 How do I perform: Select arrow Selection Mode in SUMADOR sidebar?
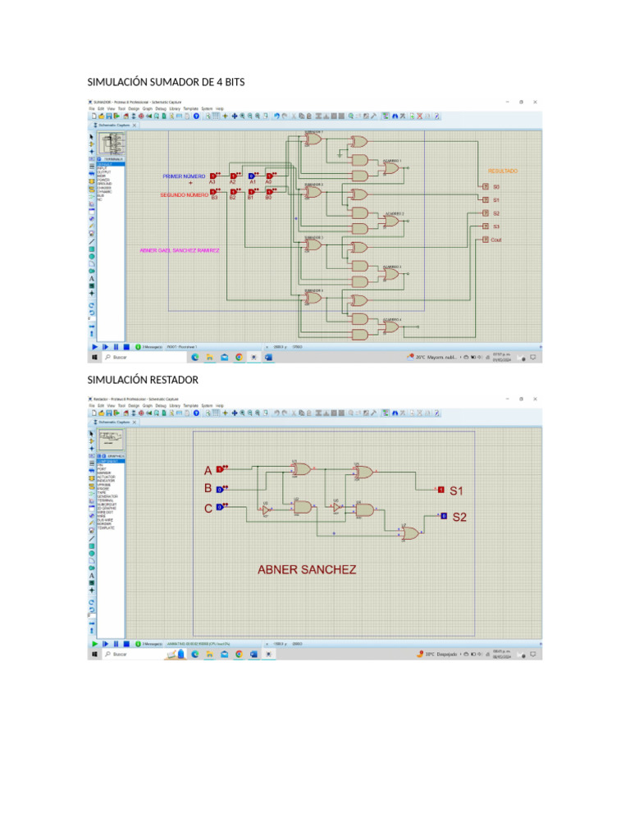(92, 137)
